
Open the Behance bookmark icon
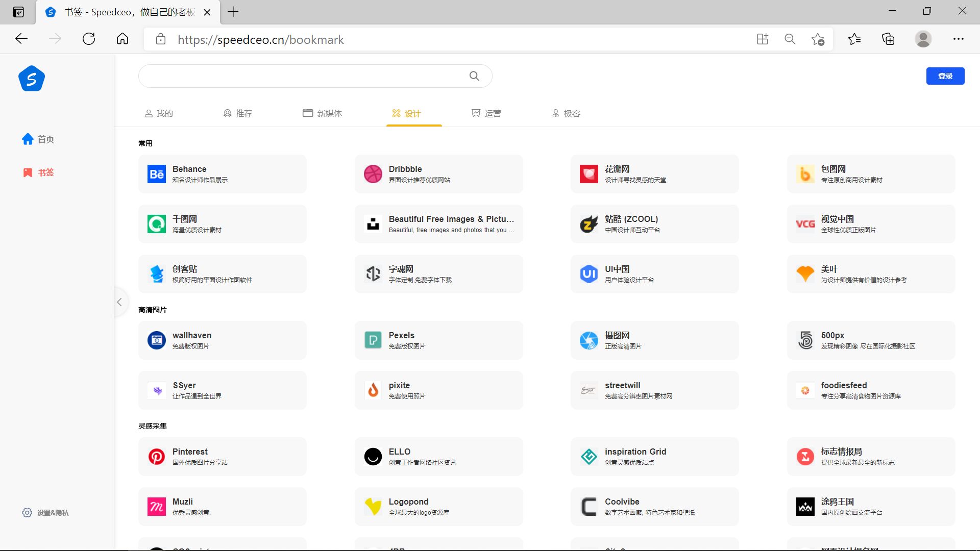(x=157, y=174)
